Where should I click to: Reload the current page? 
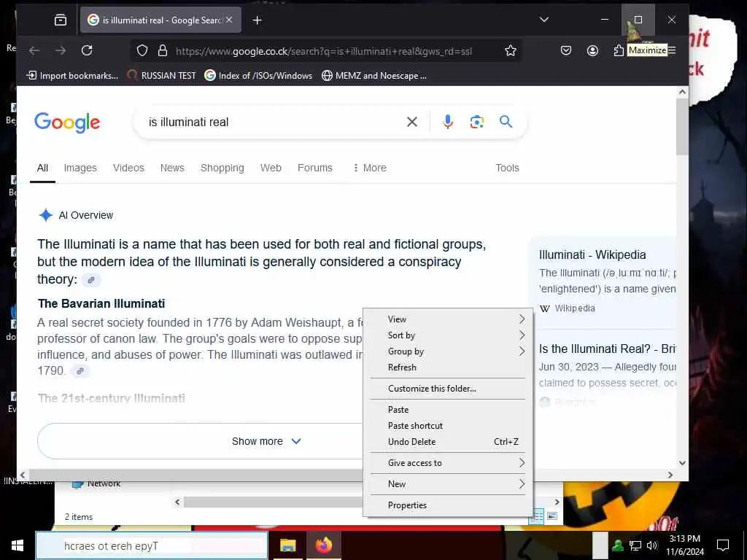tap(87, 50)
